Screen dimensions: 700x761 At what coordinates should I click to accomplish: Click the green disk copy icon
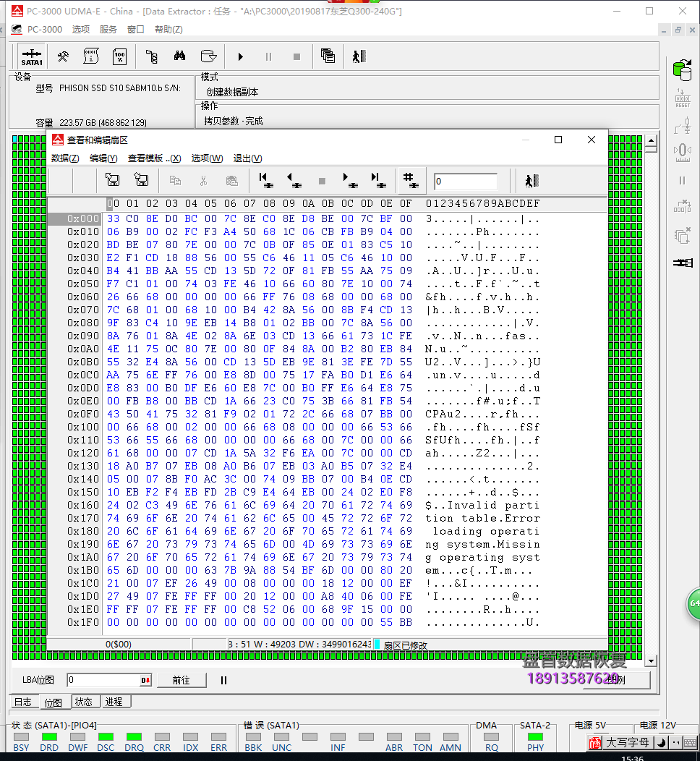click(x=681, y=69)
